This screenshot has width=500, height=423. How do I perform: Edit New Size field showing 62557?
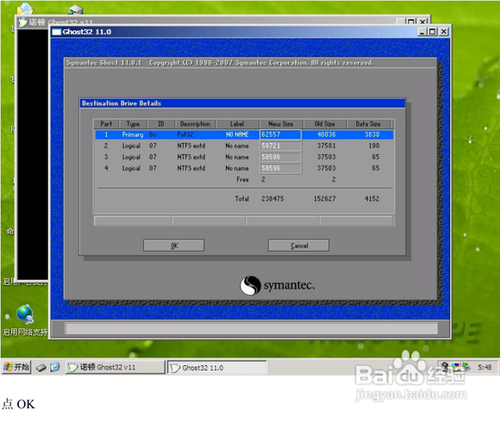click(280, 134)
